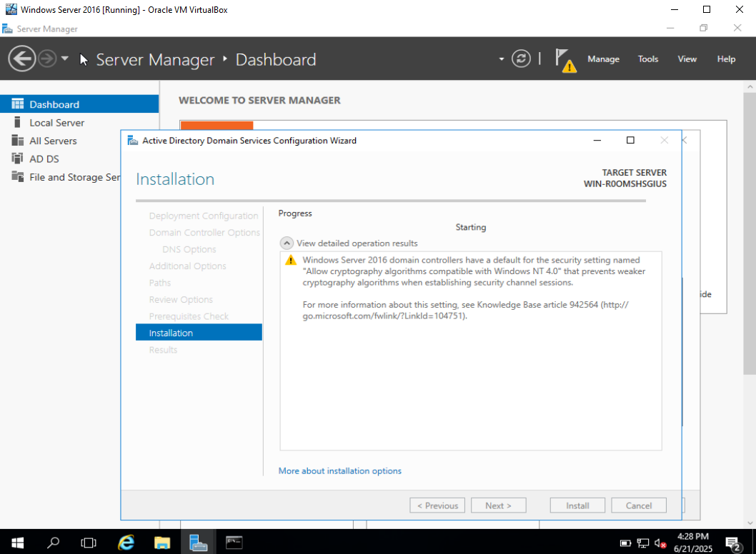Select Paths wizard step

[159, 282]
